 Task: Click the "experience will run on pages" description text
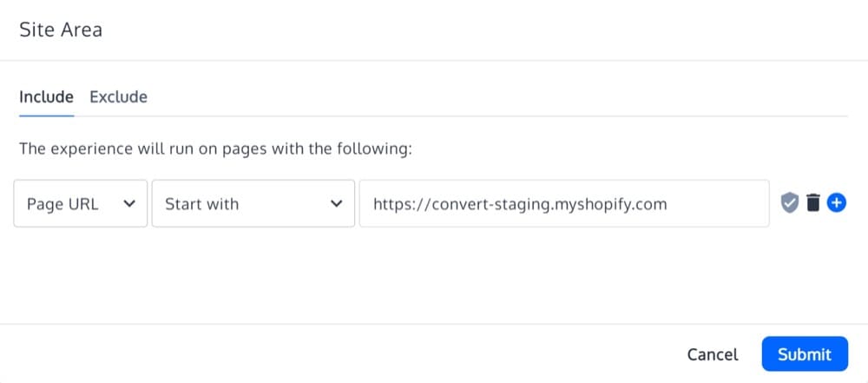coord(215,149)
